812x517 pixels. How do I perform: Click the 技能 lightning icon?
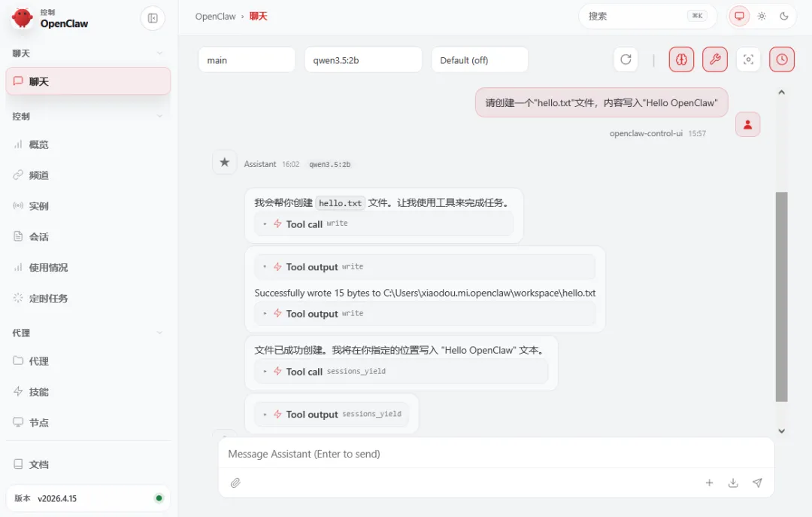tap(18, 391)
